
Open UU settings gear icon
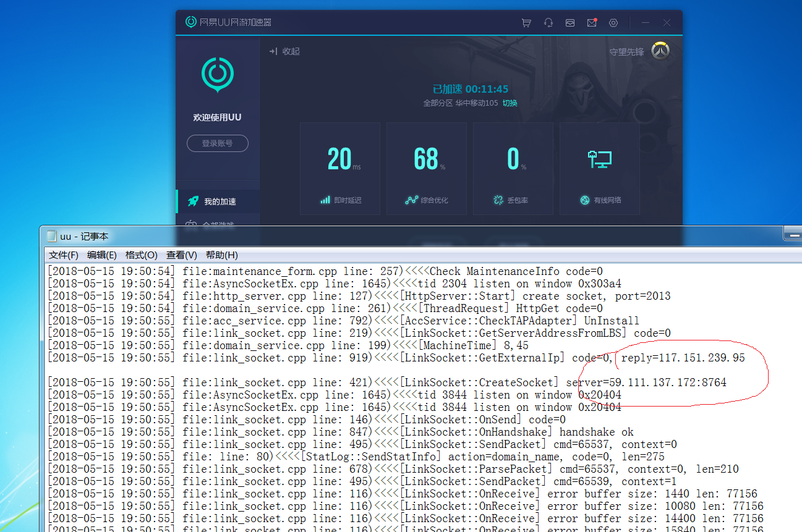point(613,23)
